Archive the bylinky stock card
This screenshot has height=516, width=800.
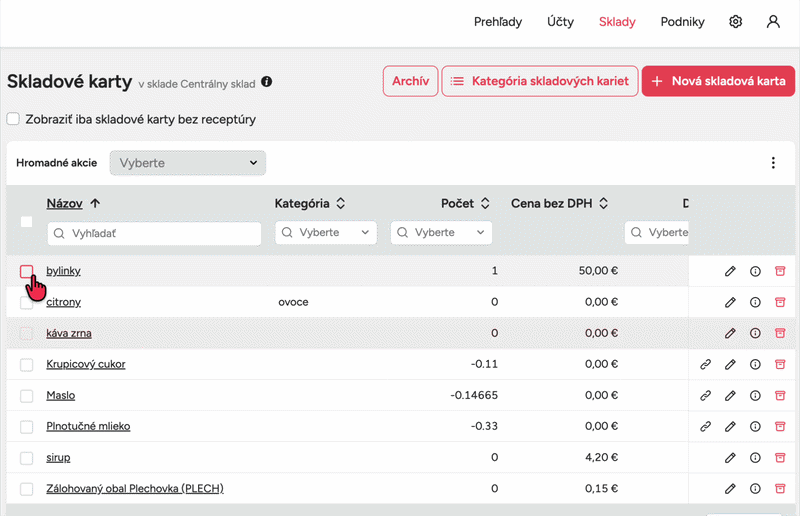[780, 271]
